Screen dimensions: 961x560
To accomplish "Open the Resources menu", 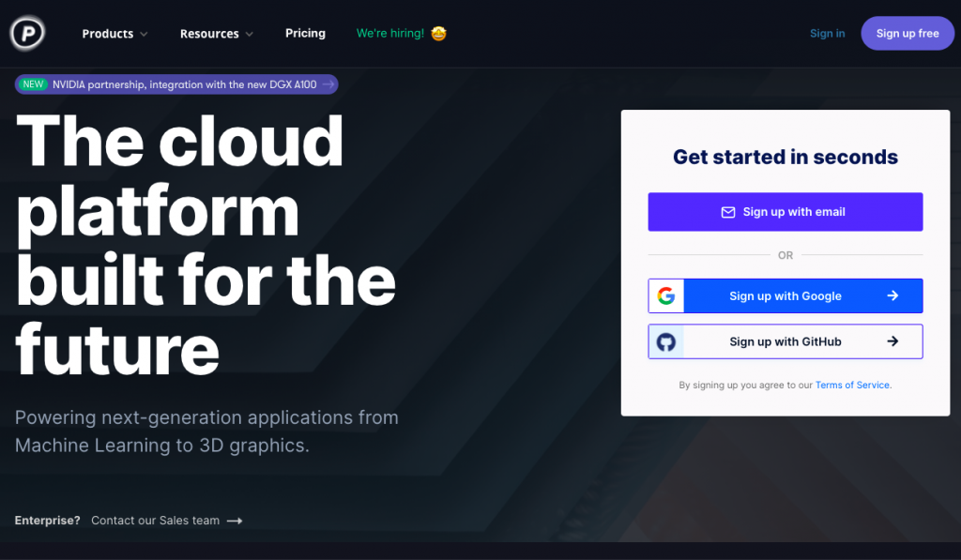I will pyautogui.click(x=209, y=34).
